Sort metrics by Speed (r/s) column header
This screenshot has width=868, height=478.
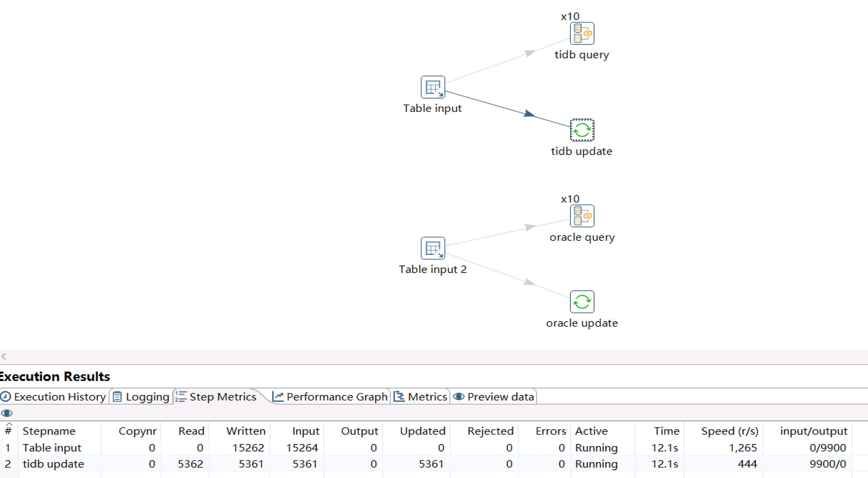[x=730, y=431]
